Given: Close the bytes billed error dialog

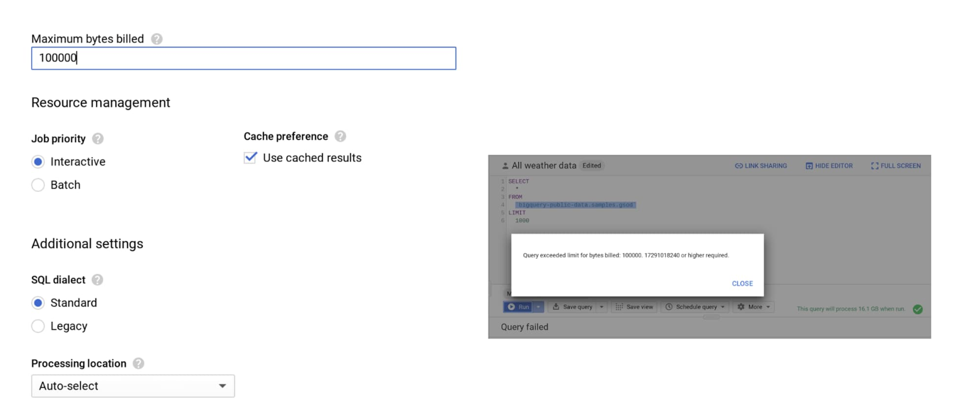Looking at the screenshot, I should click(x=742, y=284).
